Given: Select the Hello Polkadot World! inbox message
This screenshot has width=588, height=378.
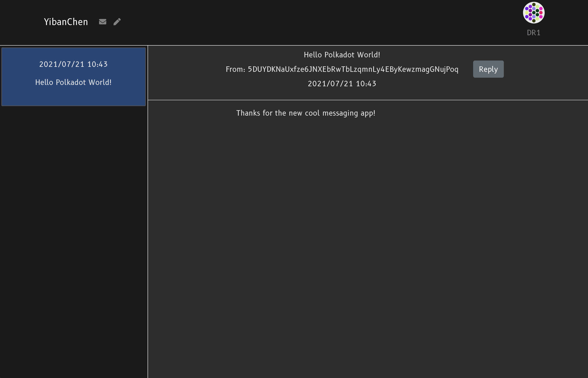Looking at the screenshot, I should pos(73,77).
